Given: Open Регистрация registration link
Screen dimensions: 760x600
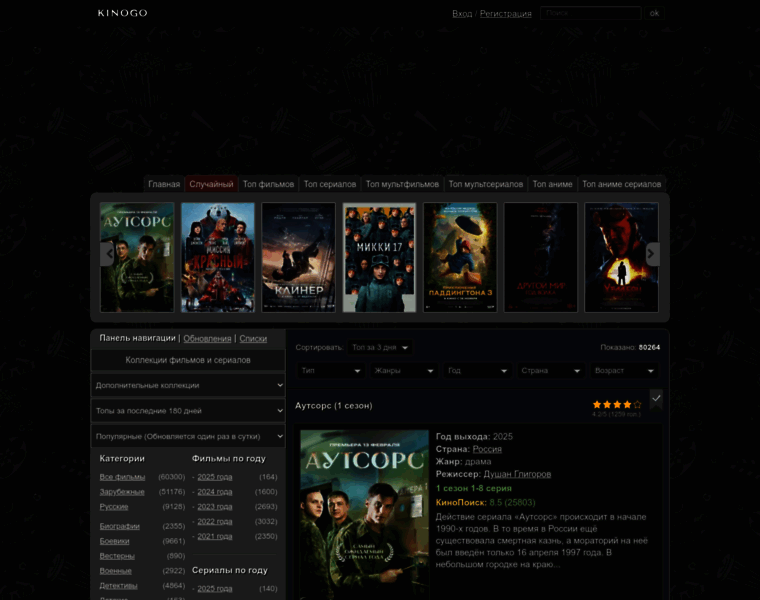Looking at the screenshot, I should (x=506, y=14).
